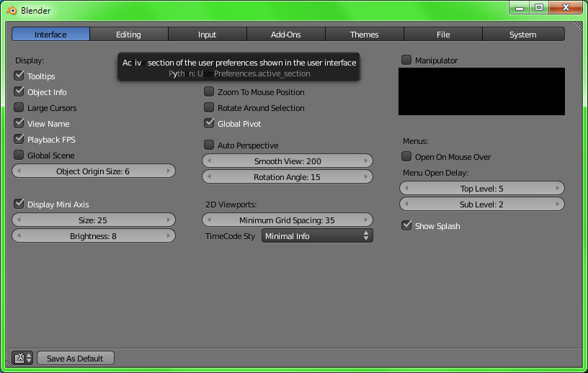The image size is (588, 373).
Task: Click the area split corner widget bottom-left
Action: pos(9,363)
